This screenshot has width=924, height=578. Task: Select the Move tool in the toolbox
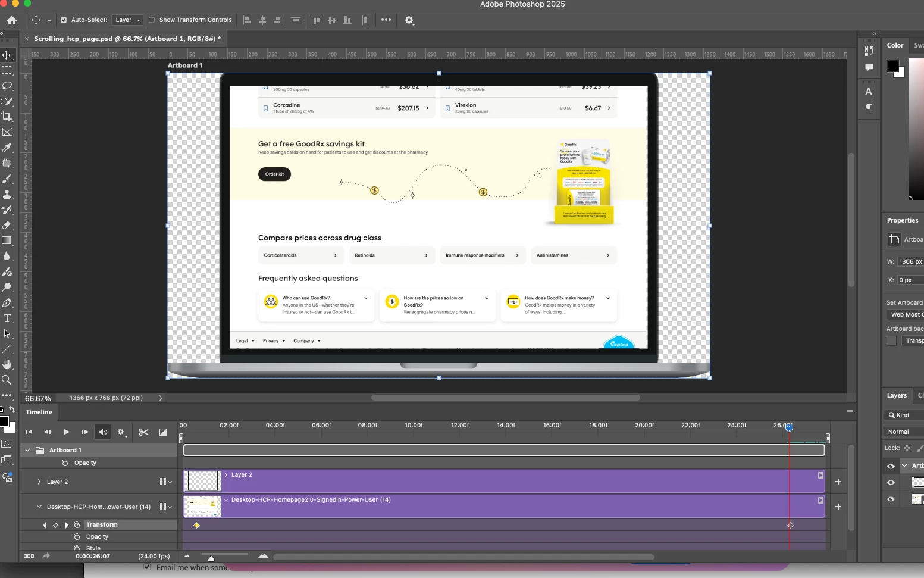tap(7, 55)
